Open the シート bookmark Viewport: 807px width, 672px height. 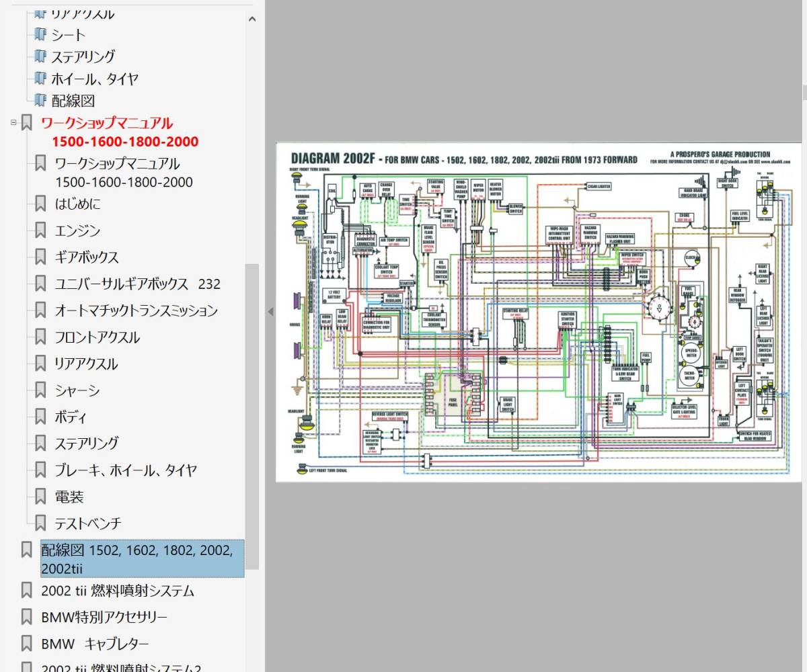coord(69,34)
